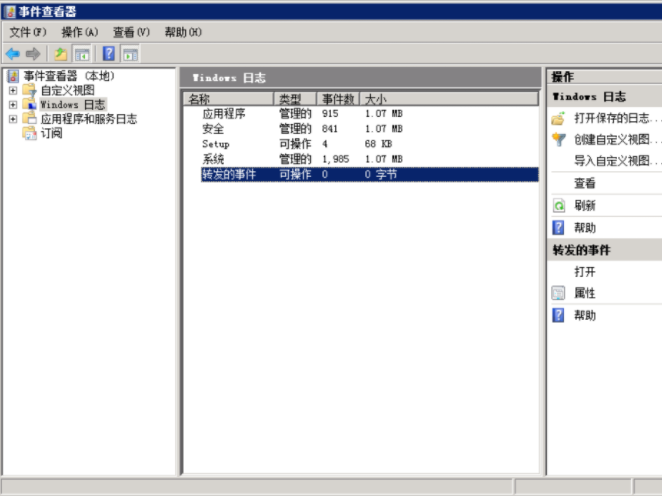Click 打开 under 转发的事件
This screenshot has height=496, width=662.
pyautogui.click(x=585, y=271)
